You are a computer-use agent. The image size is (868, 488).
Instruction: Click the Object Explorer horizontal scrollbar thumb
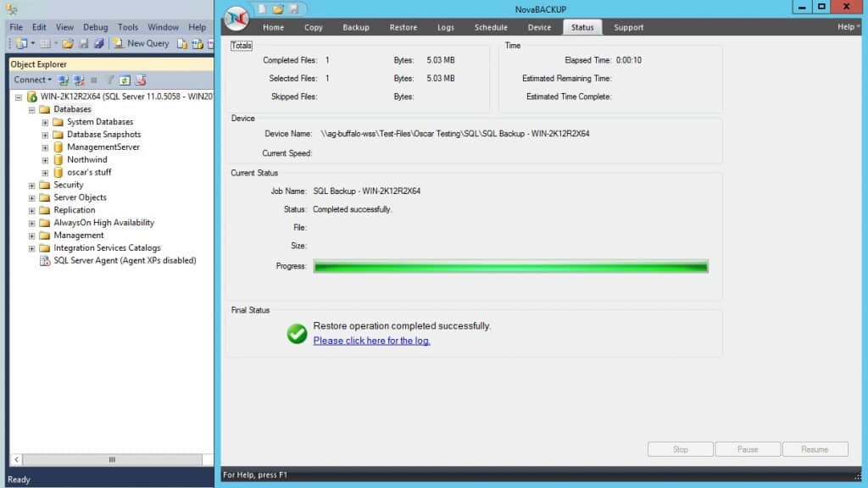112,460
